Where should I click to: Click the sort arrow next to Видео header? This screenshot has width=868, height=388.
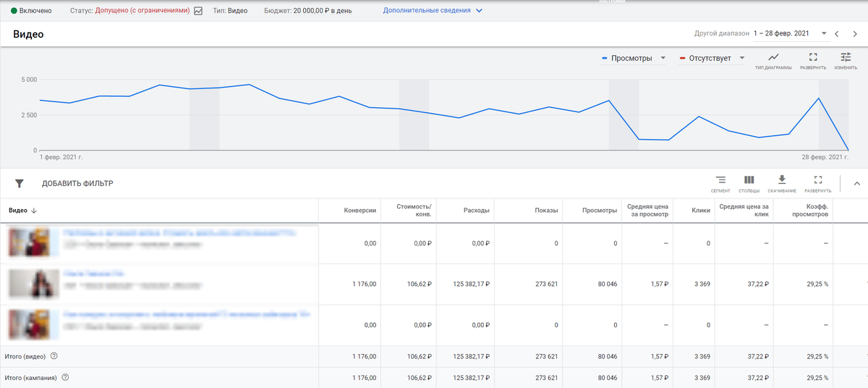(x=34, y=211)
